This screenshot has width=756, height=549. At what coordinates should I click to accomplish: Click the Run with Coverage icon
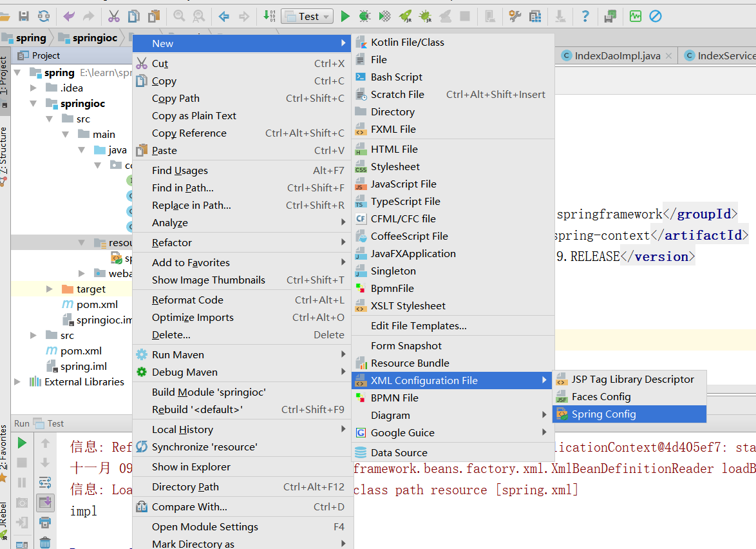tap(384, 16)
